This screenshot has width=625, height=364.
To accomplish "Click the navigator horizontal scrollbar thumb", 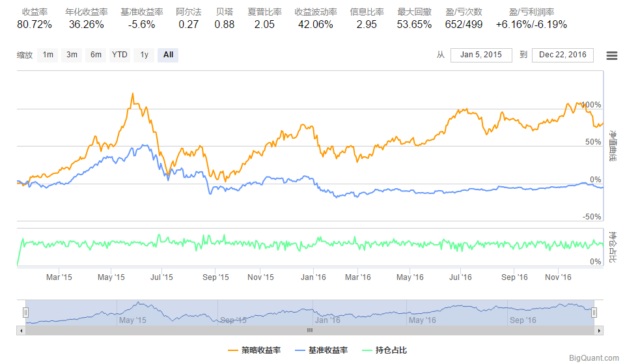I will coord(310,330).
